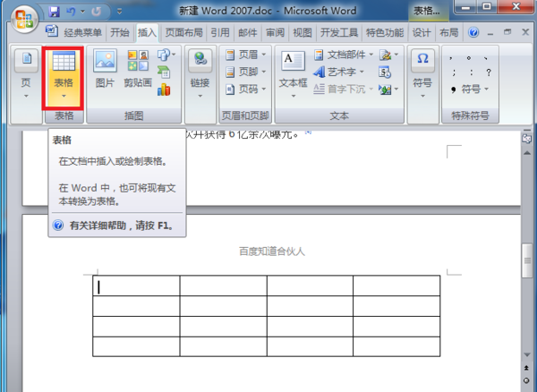Insert the semicolon special symbol
The width and height of the screenshot is (537, 392).
[454, 72]
